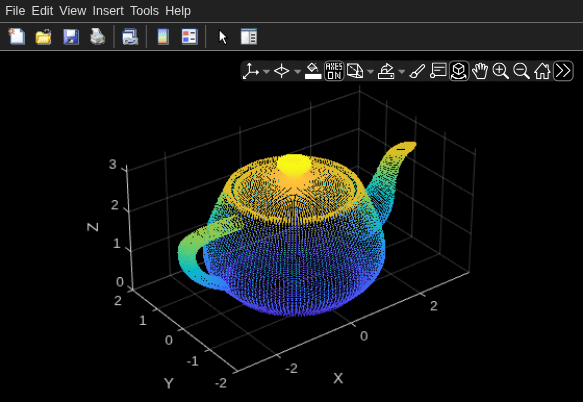Click the teapot spout tip
Screen dimensions: 583x402
[x=407, y=146]
